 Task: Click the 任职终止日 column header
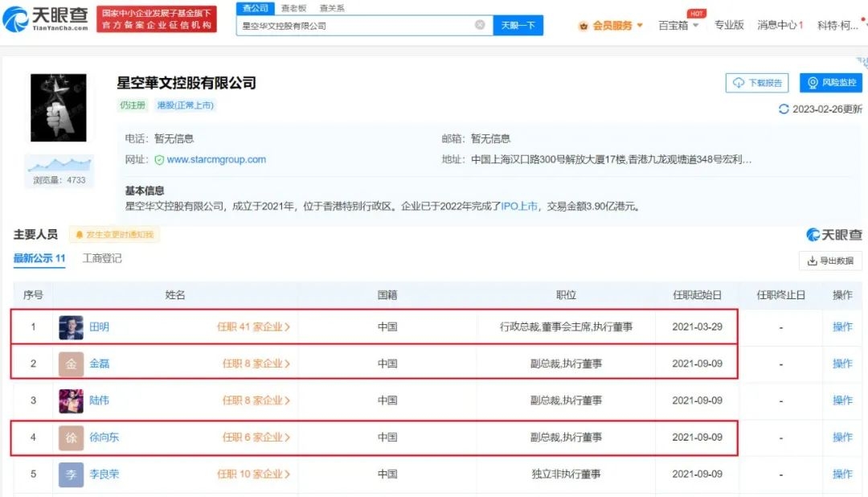pyautogui.click(x=780, y=295)
